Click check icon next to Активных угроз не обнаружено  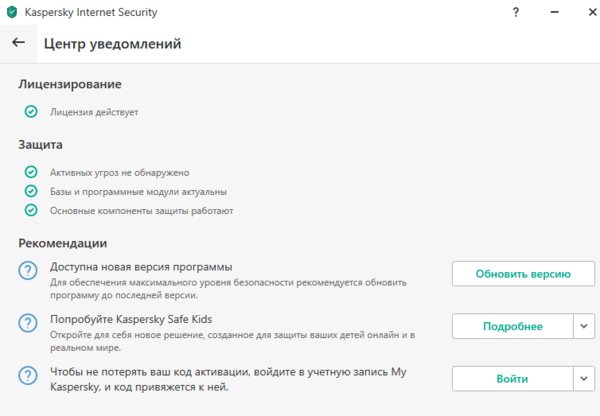pyautogui.click(x=31, y=173)
